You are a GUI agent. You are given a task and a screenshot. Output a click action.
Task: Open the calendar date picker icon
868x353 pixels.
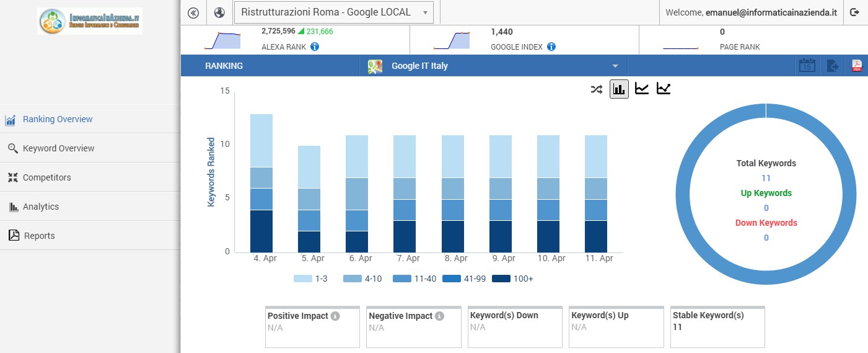[x=807, y=66]
